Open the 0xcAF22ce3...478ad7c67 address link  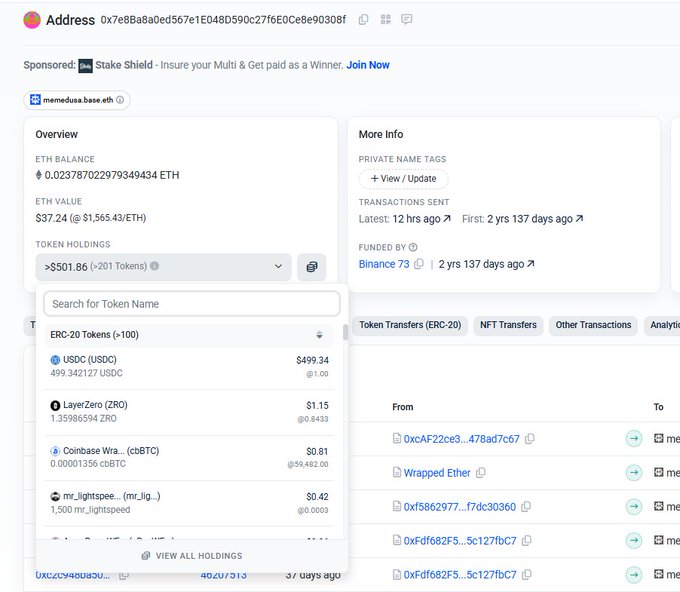pos(461,439)
